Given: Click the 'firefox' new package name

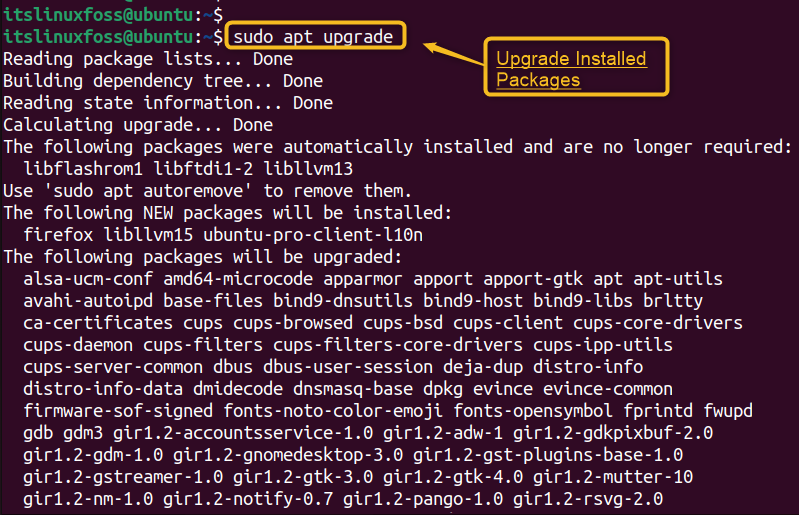Looking at the screenshot, I should click(58, 235).
